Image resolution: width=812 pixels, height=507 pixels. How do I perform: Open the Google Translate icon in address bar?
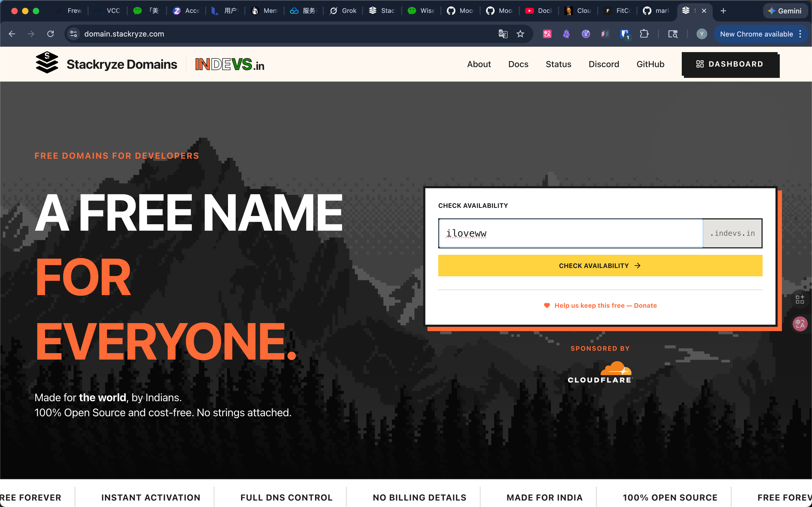[503, 34]
